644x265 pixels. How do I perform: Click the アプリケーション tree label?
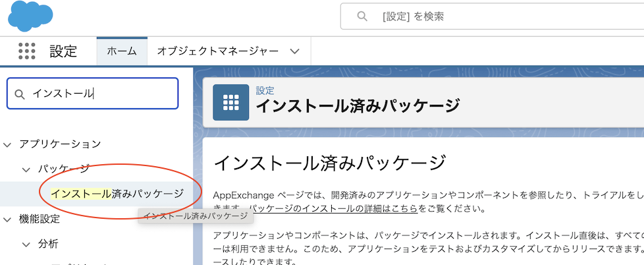(60, 144)
